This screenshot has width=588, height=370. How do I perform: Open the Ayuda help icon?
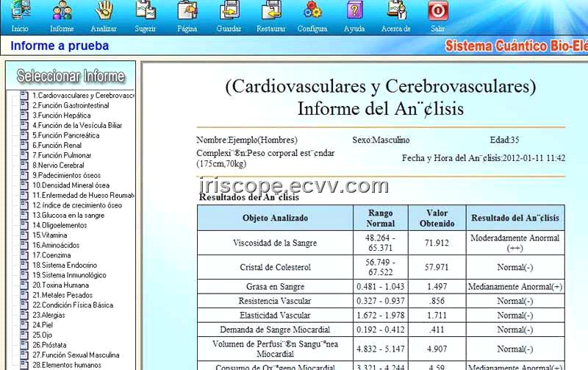coord(354,12)
